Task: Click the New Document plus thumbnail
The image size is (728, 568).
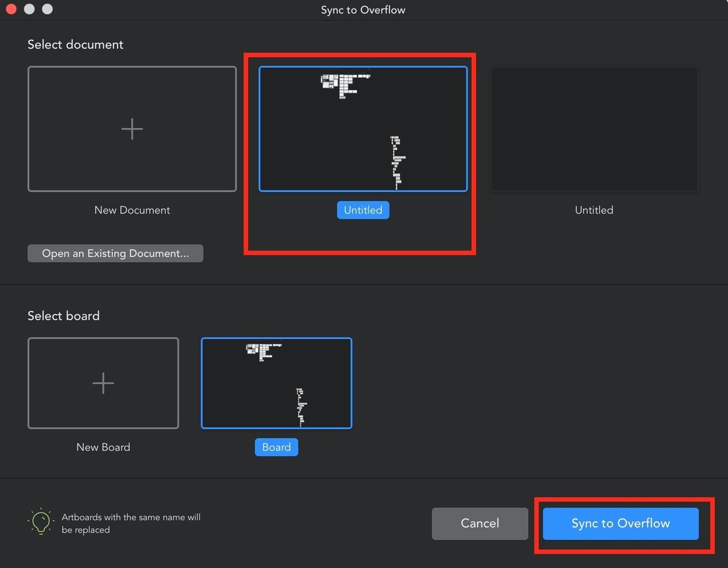Action: (x=132, y=129)
